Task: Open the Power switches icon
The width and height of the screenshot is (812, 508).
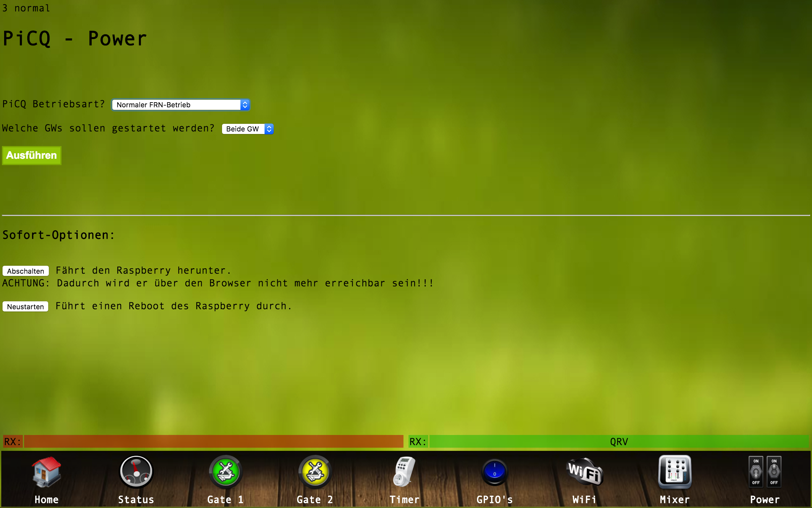Action: tap(765, 471)
